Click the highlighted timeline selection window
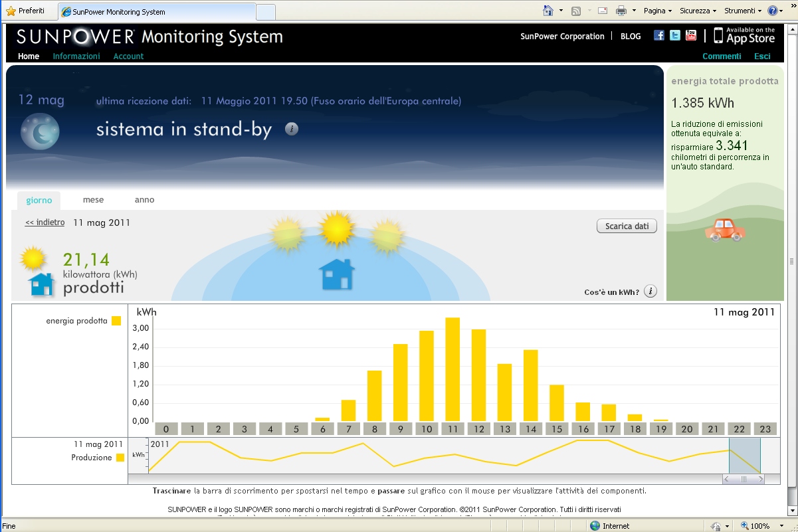 (745, 454)
